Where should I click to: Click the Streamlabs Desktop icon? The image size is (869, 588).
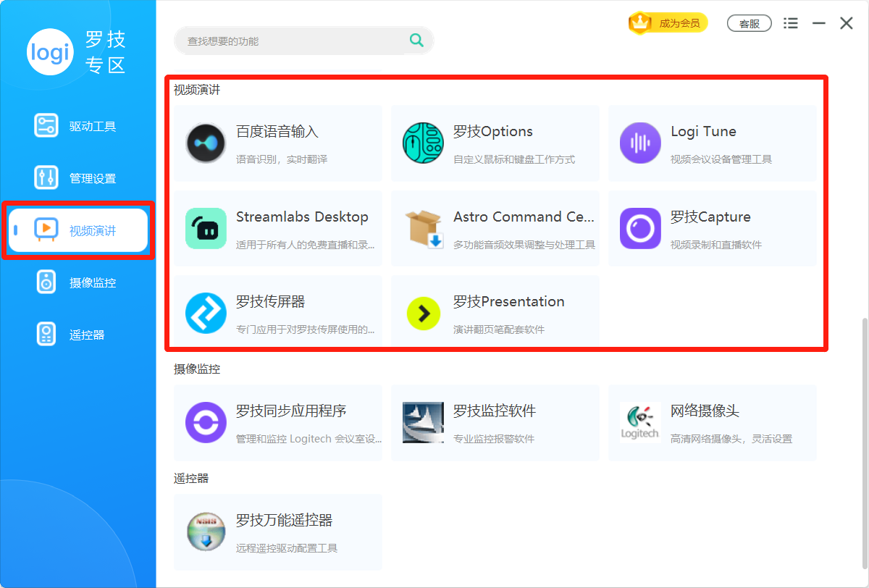coord(206,229)
